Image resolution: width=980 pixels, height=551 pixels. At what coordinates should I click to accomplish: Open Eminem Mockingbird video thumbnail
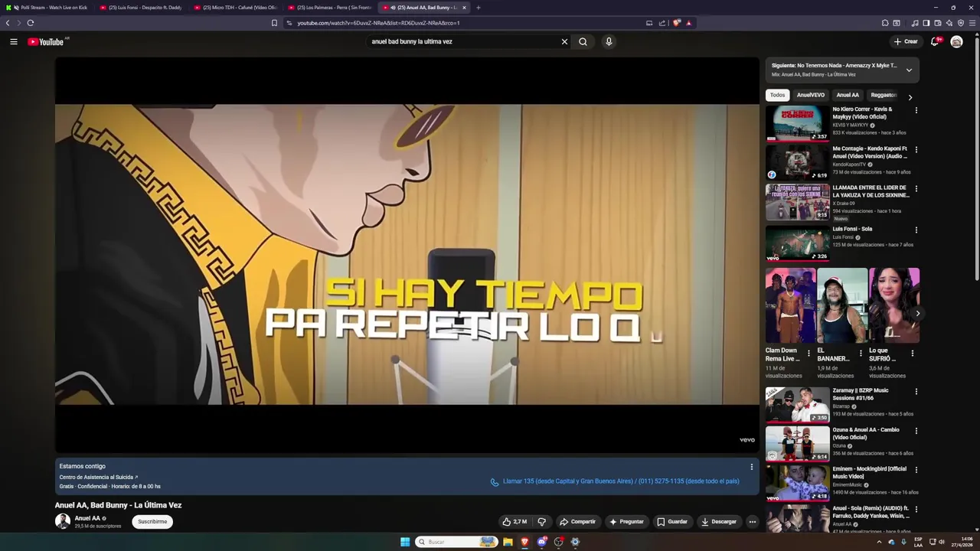(797, 482)
